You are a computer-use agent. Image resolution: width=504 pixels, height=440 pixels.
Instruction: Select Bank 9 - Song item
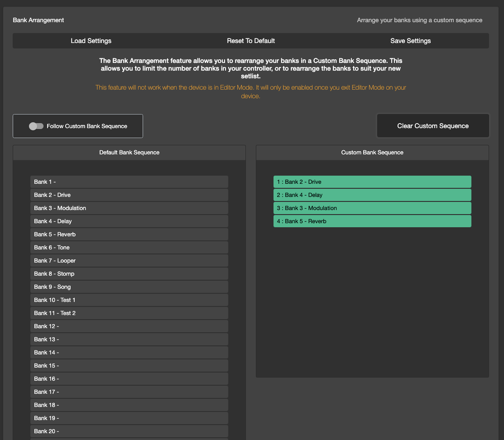coord(129,287)
